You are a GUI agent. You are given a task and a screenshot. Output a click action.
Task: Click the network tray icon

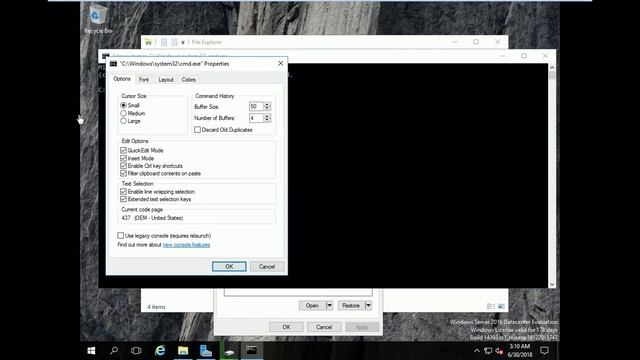pos(488,351)
